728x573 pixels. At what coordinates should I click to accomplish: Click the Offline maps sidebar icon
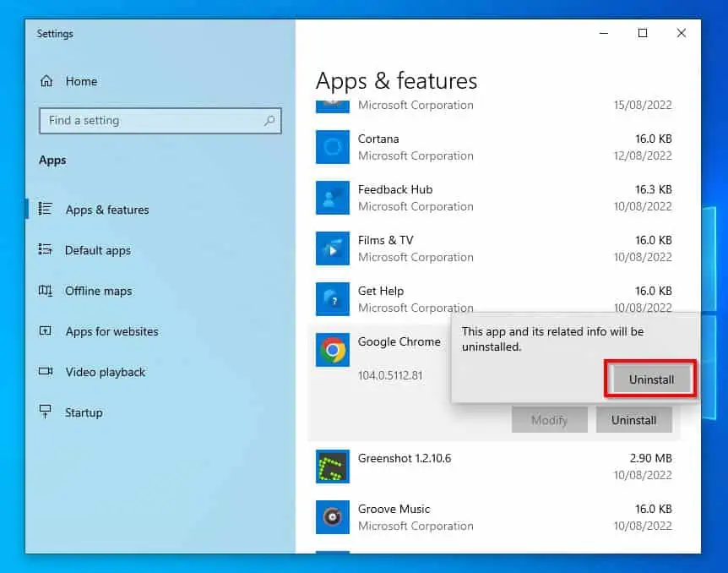pyautogui.click(x=45, y=291)
